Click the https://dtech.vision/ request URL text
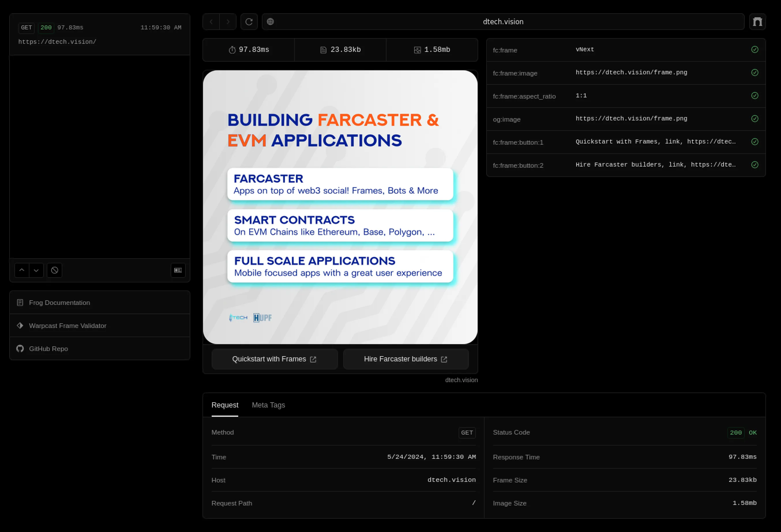Image resolution: width=781 pixels, height=532 pixels. (x=57, y=42)
